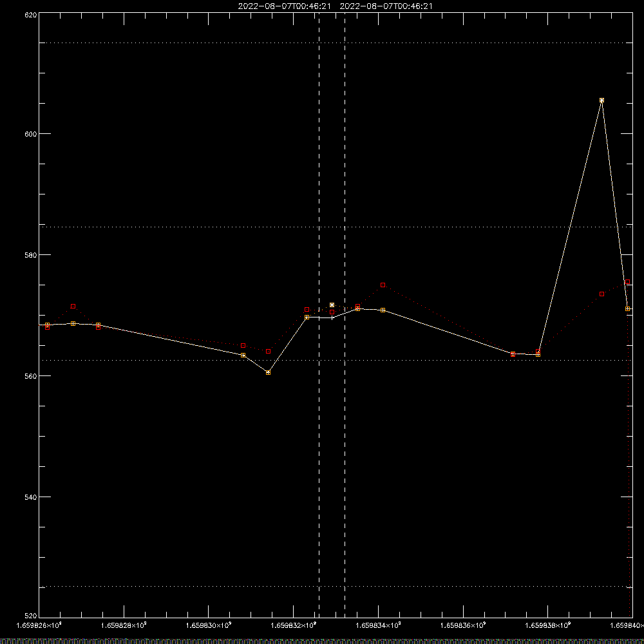
Task: Click the red data point below the orange peak
Action: click(601, 294)
